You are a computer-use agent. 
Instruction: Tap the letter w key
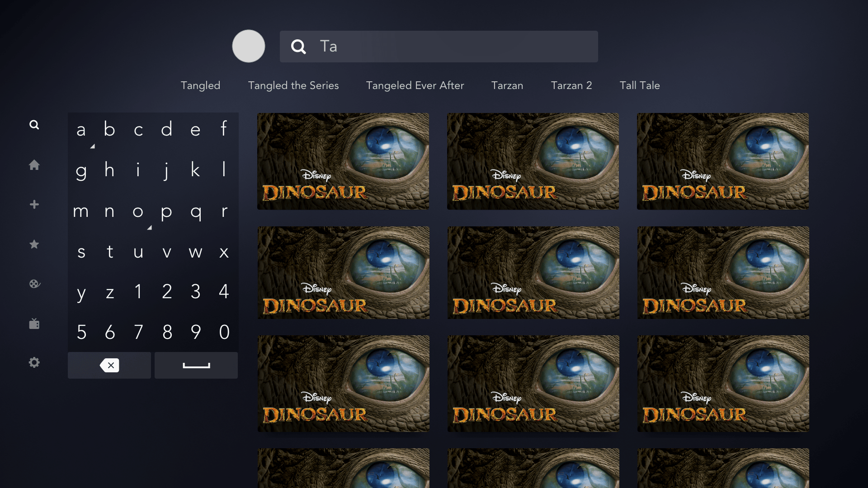[195, 252]
